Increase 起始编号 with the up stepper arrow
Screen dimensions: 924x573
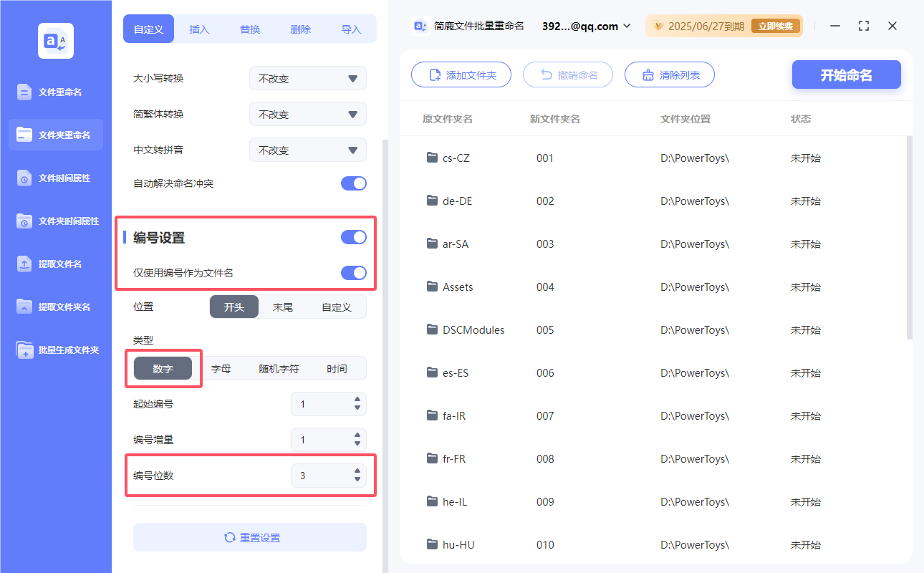[x=356, y=400]
